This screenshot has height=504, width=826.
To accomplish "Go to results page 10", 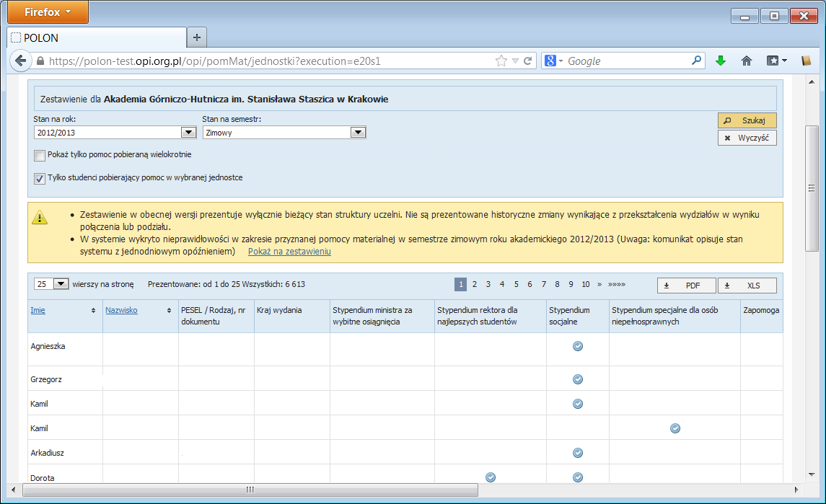I will coord(585,284).
